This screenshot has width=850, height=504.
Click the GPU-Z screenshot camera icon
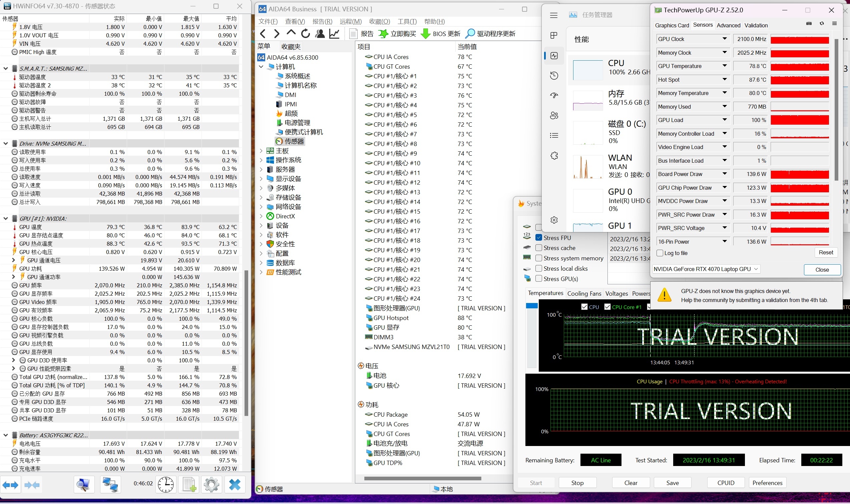click(x=809, y=23)
